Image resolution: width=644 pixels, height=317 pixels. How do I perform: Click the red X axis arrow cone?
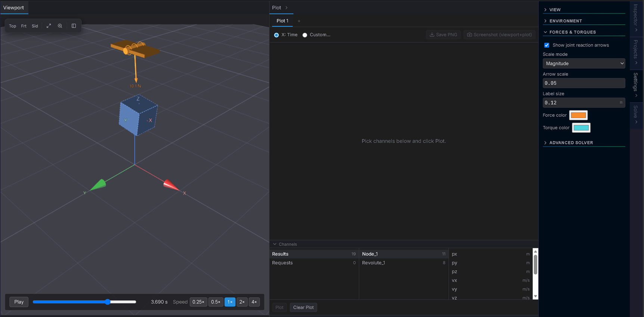coord(171,185)
